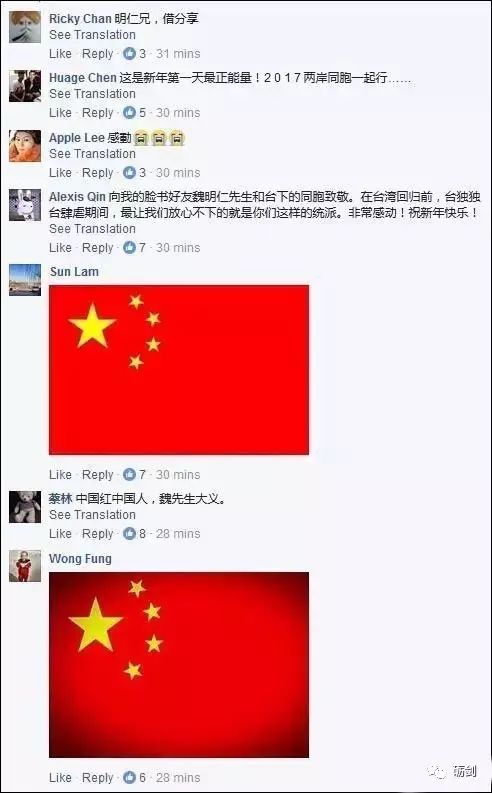This screenshot has height=793, width=492.
Task: Open the Alexis Qin profile name link
Action: (77, 197)
